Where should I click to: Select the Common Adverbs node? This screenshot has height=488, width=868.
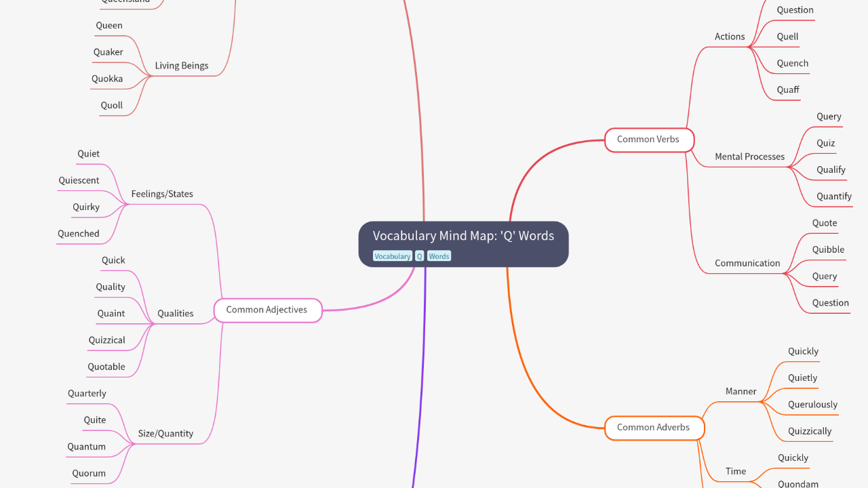tap(653, 428)
